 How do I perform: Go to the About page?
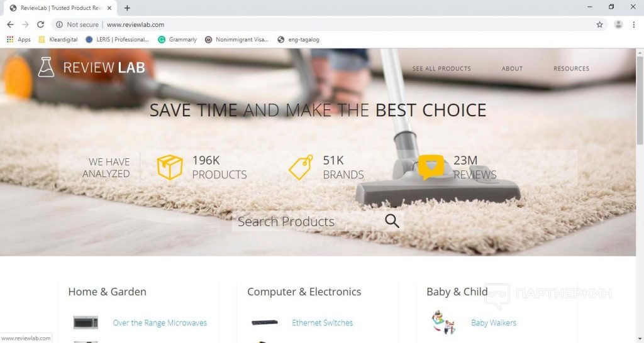click(512, 68)
